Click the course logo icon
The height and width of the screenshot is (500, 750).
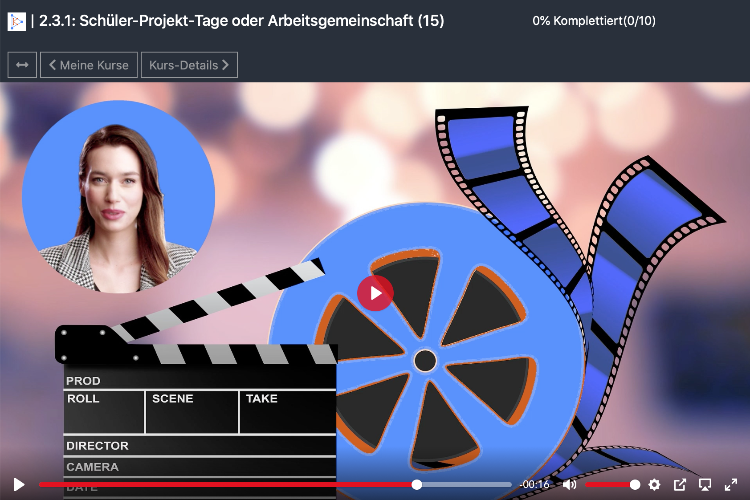click(x=16, y=20)
